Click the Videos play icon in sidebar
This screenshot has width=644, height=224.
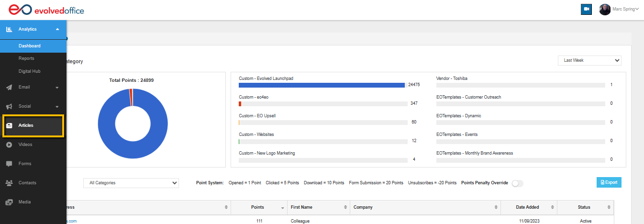[9, 145]
